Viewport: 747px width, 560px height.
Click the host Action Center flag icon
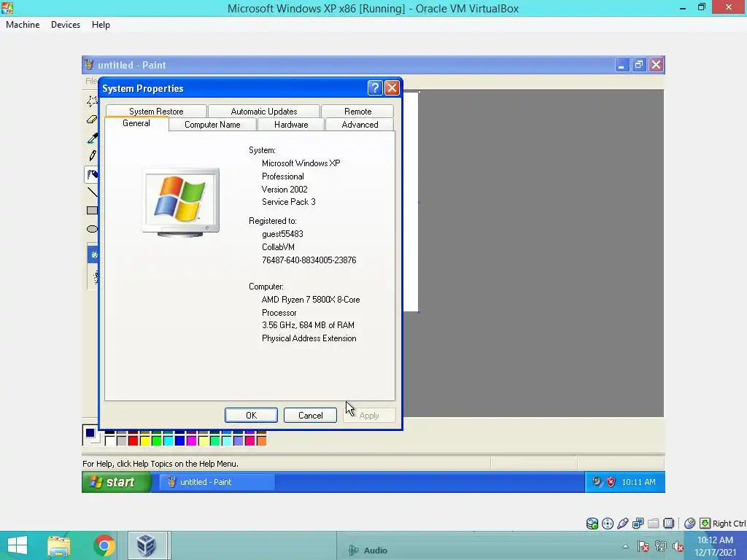coord(643,546)
